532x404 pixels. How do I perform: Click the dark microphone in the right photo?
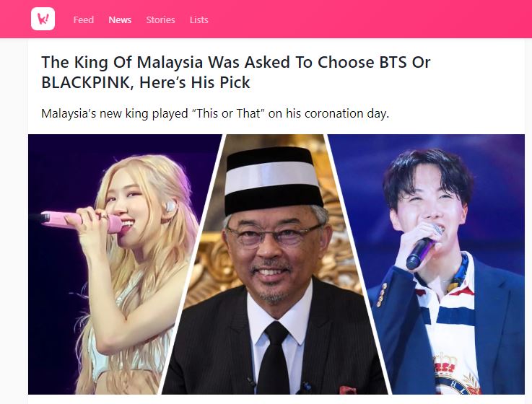pos(422,247)
